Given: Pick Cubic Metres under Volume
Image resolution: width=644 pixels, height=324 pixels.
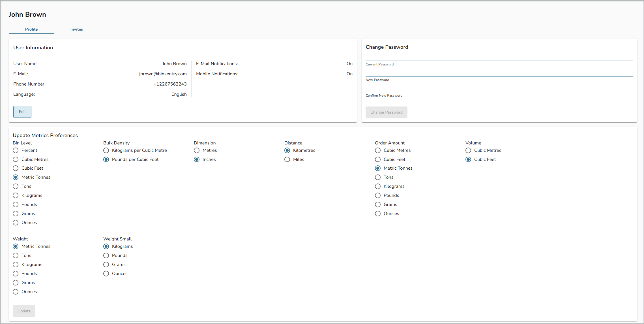Looking at the screenshot, I should (x=468, y=150).
